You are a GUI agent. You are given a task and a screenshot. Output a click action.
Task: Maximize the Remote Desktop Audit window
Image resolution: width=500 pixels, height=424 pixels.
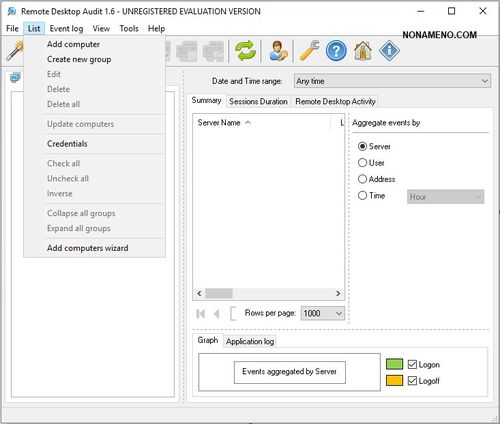pos(451,11)
